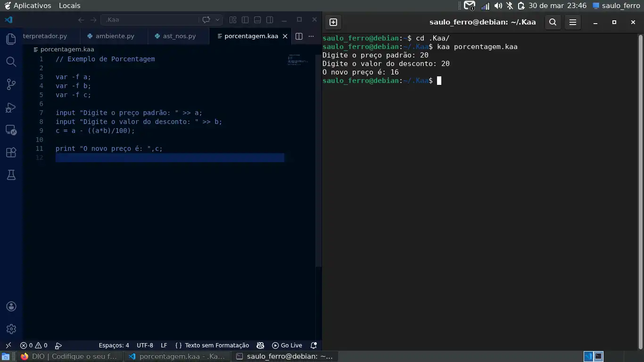644x362 pixels.
Task: Click Go Live in status bar
Action: click(287, 346)
